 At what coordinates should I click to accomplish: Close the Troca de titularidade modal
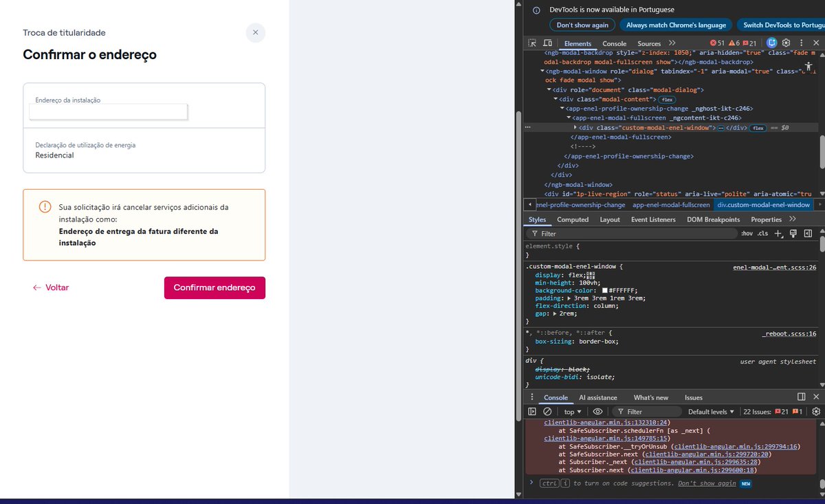tap(255, 32)
